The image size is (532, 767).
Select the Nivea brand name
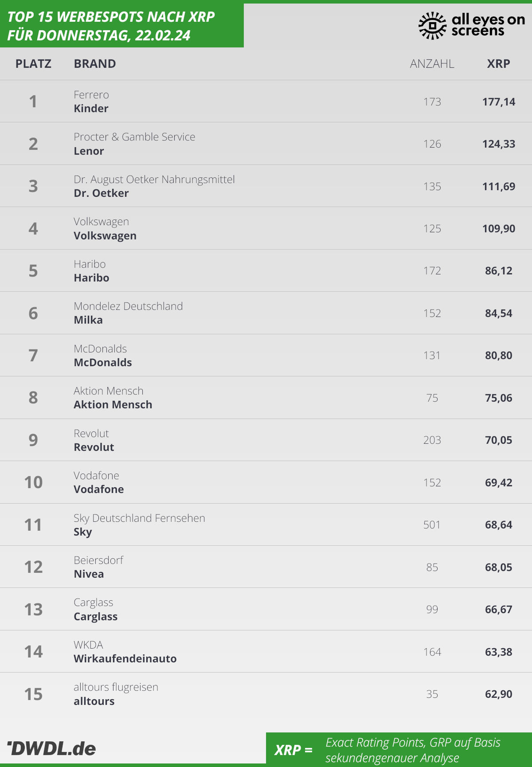tap(89, 574)
